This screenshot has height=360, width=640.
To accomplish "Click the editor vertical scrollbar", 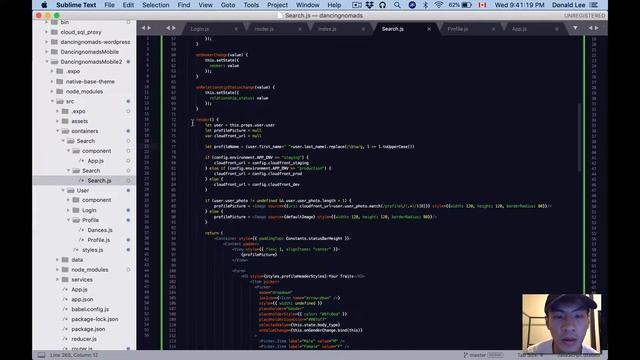I will [x=579, y=138].
